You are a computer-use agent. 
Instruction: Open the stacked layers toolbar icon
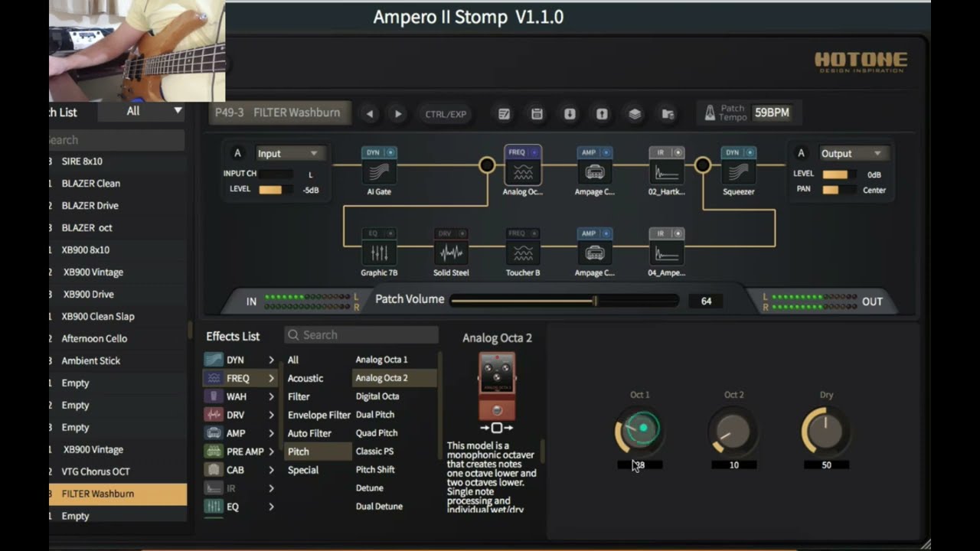tap(635, 114)
